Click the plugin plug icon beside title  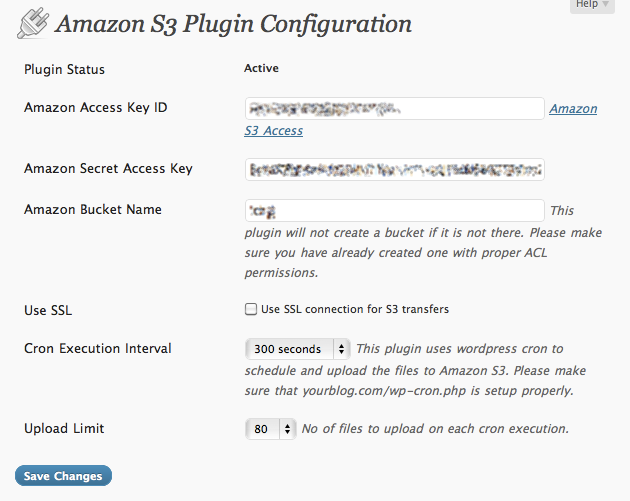pyautogui.click(x=33, y=23)
